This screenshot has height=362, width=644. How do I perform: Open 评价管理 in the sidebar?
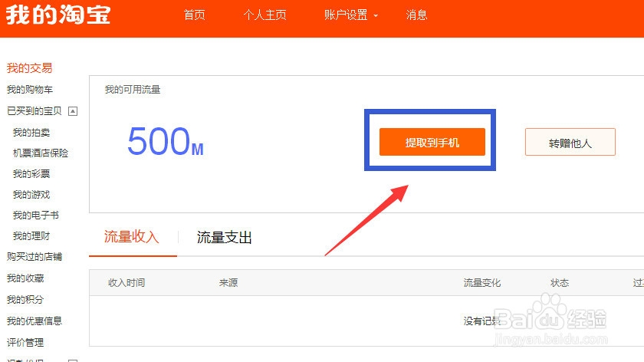(x=25, y=342)
